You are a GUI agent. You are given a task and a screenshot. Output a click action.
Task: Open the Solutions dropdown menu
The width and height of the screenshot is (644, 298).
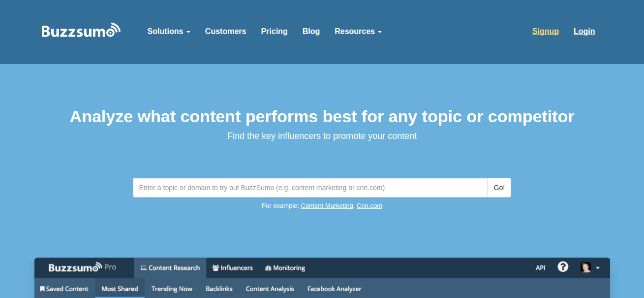tap(169, 31)
